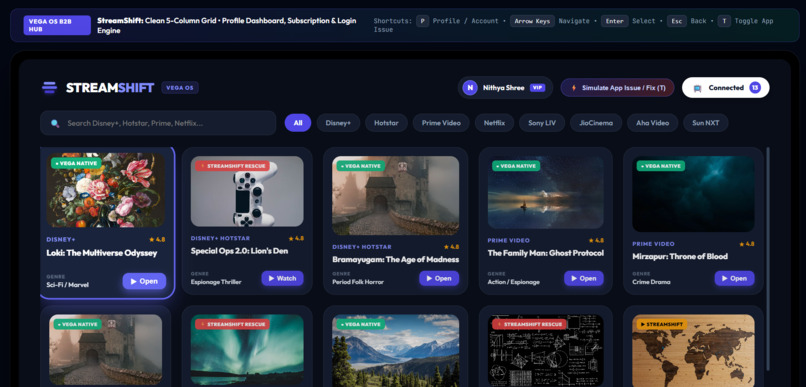Click Vega Native badge on Family Man card
The width and height of the screenshot is (806, 387).
tap(516, 166)
